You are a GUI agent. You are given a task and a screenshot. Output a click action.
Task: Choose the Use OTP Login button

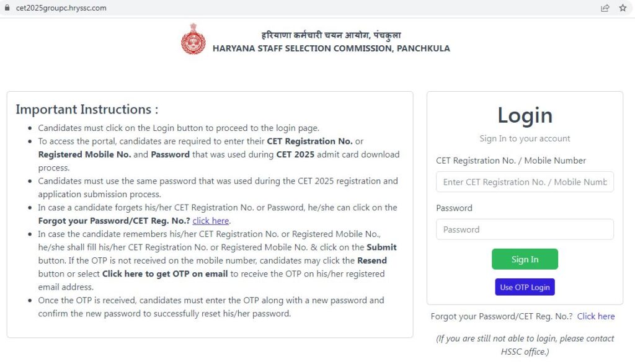pos(525,287)
